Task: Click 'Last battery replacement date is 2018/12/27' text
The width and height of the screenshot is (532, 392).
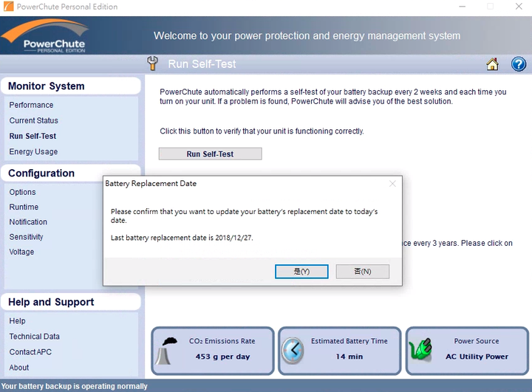Action: point(182,238)
